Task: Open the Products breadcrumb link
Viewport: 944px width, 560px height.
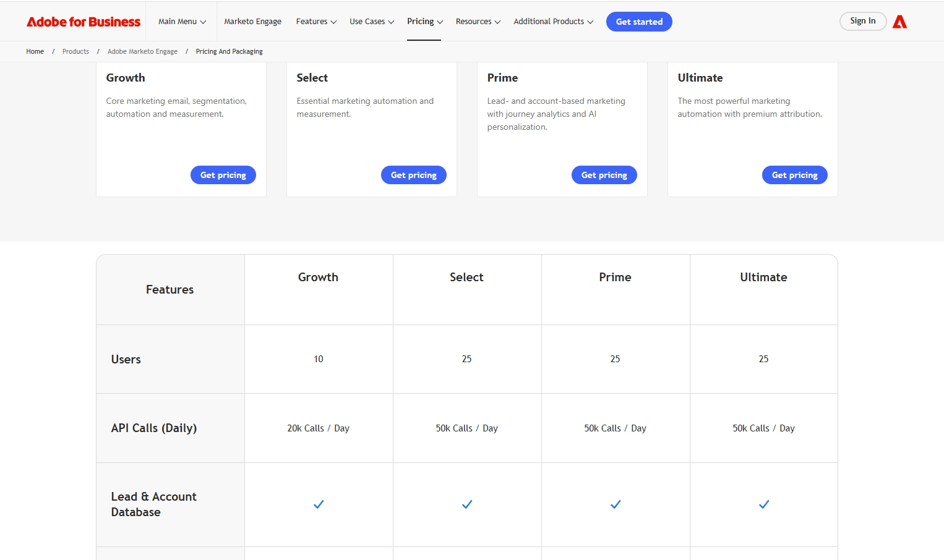Action: tap(75, 51)
